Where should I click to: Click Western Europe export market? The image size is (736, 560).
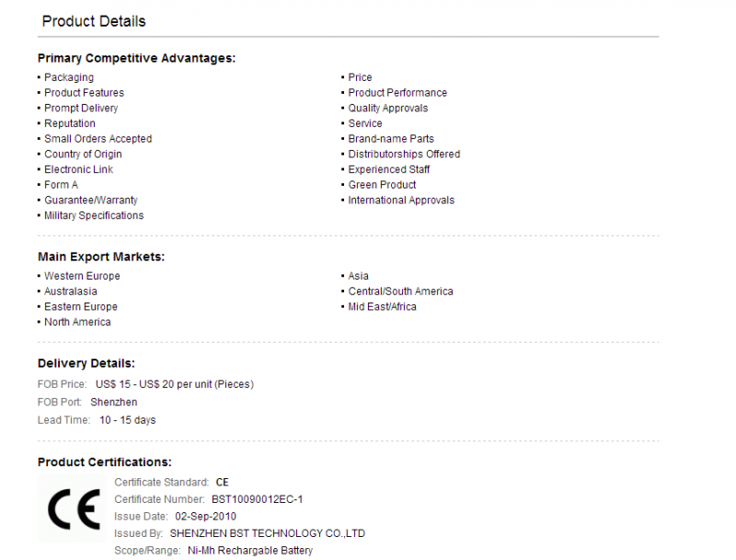click(82, 276)
